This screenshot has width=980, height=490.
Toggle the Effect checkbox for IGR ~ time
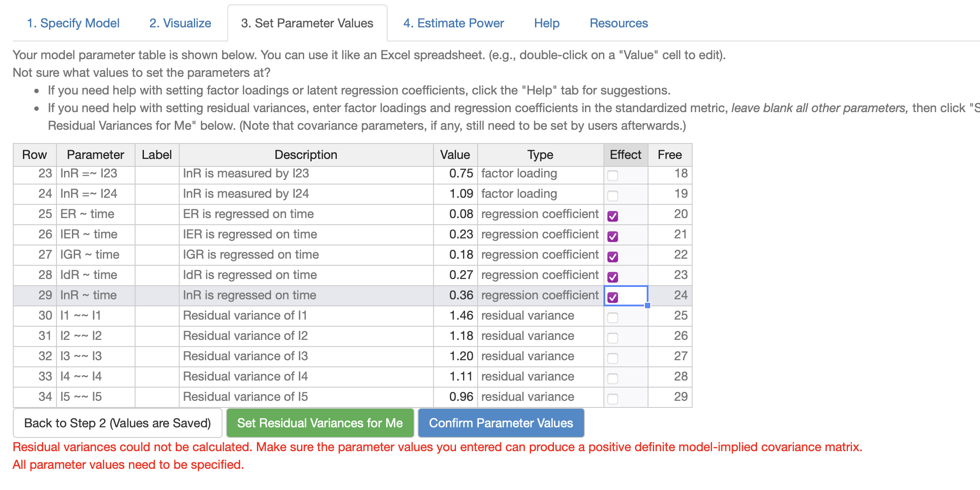613,256
